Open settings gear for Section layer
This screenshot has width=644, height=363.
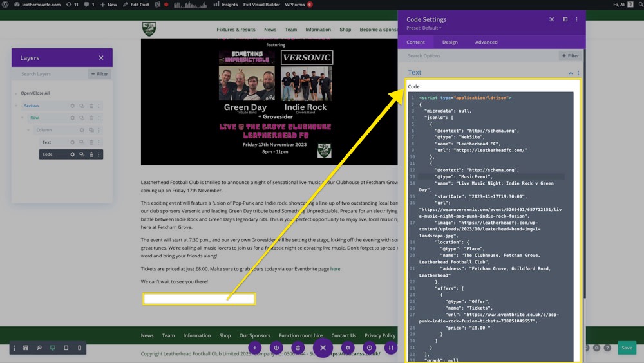point(72,106)
